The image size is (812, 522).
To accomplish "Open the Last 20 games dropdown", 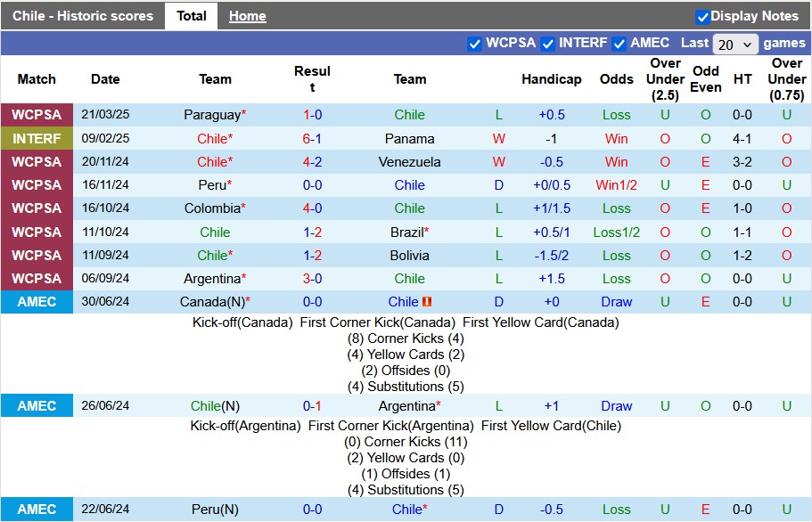I will [735, 45].
